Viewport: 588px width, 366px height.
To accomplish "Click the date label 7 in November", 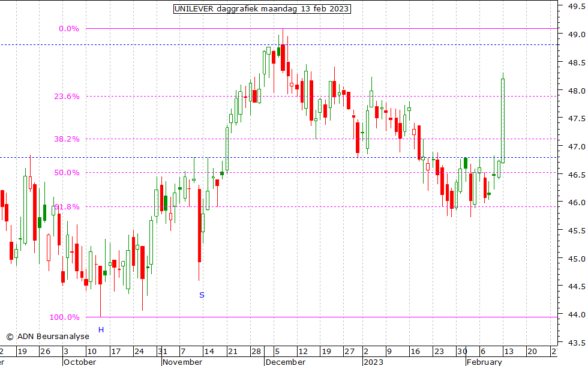I will tap(184, 352).
